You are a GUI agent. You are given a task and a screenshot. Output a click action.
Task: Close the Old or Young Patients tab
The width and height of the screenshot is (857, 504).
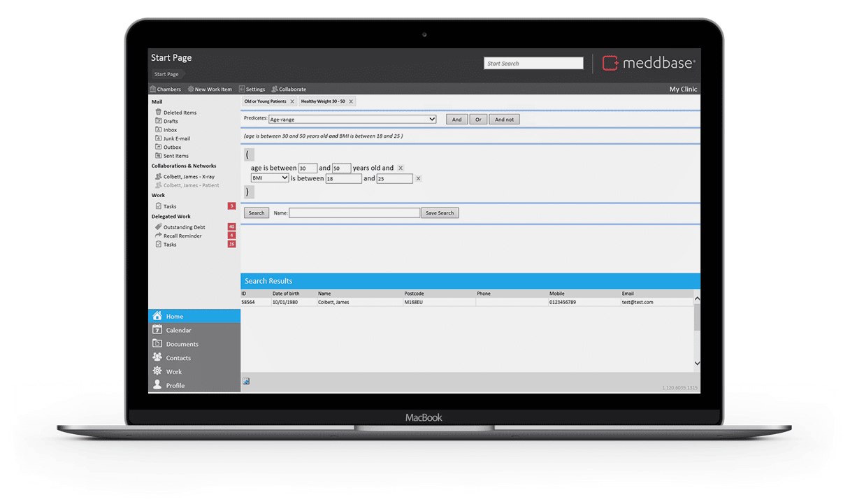[x=292, y=101]
